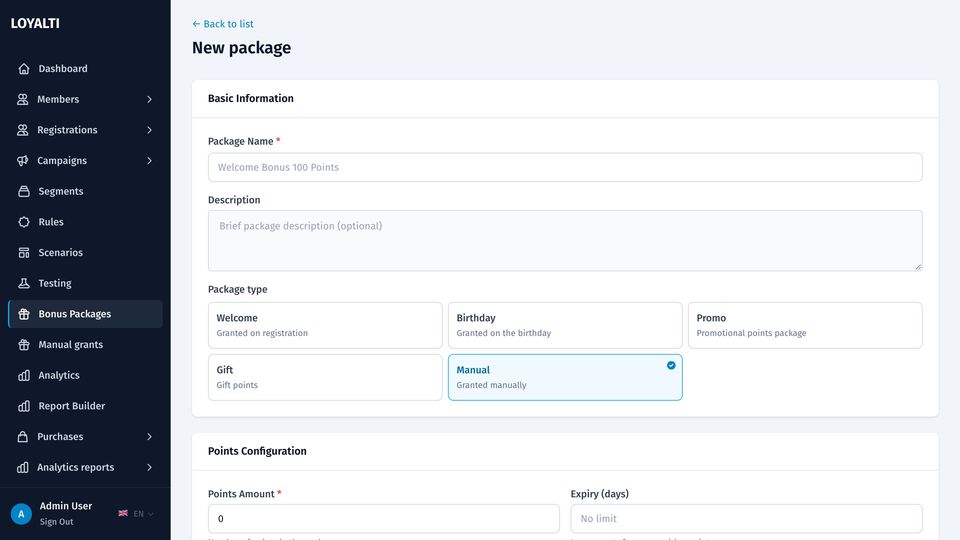This screenshot has width=960, height=540.
Task: Click the Basic Information heading
Action: click(250, 99)
